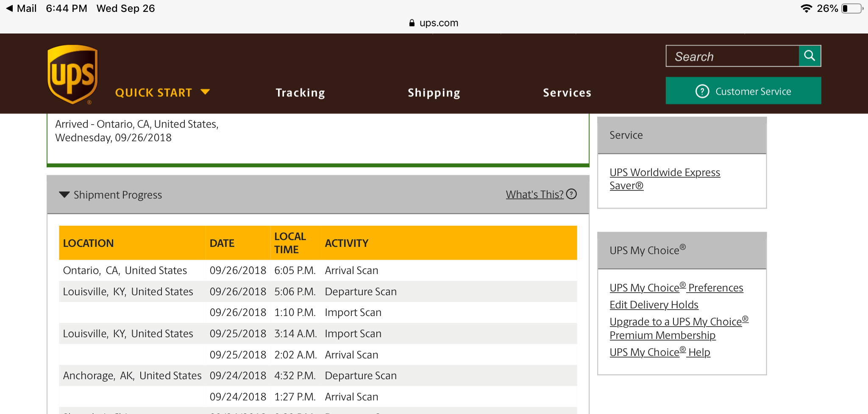The width and height of the screenshot is (868, 414).
Task: Open UPS My Choice Preferences link
Action: click(676, 287)
